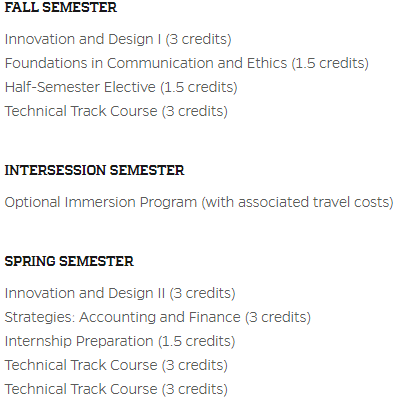The width and height of the screenshot is (401, 401).
Task: Select Innovation and Design II course line
Action: pyautogui.click(x=120, y=293)
